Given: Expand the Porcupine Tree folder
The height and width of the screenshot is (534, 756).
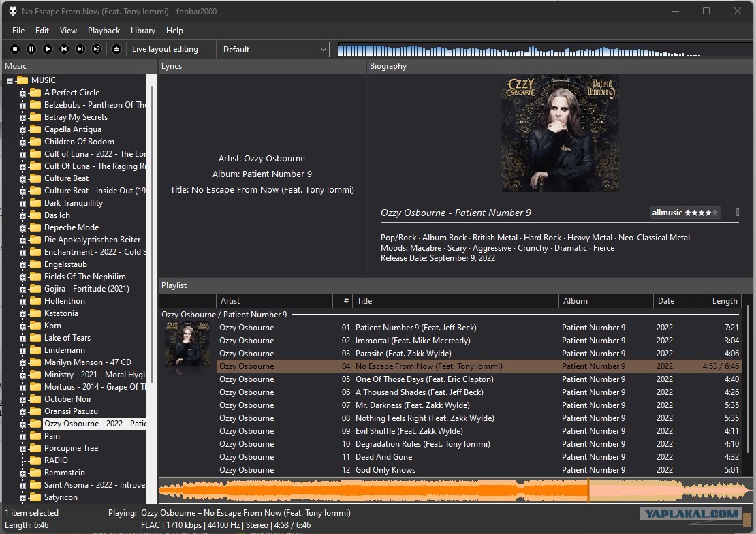Looking at the screenshot, I should click(22, 449).
